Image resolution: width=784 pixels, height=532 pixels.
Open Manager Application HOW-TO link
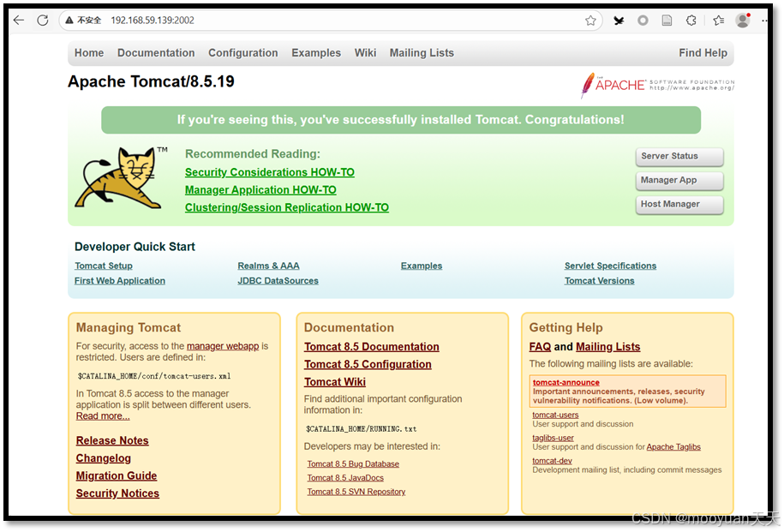click(x=260, y=190)
